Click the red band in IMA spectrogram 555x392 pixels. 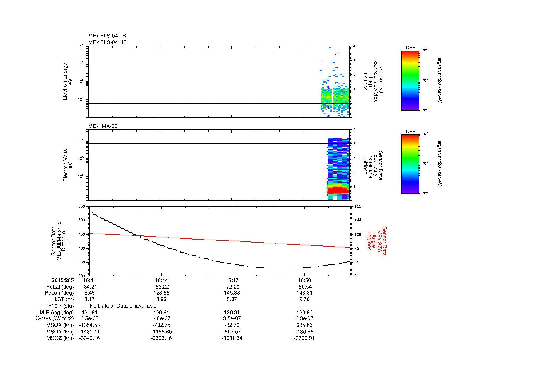tap(338, 190)
